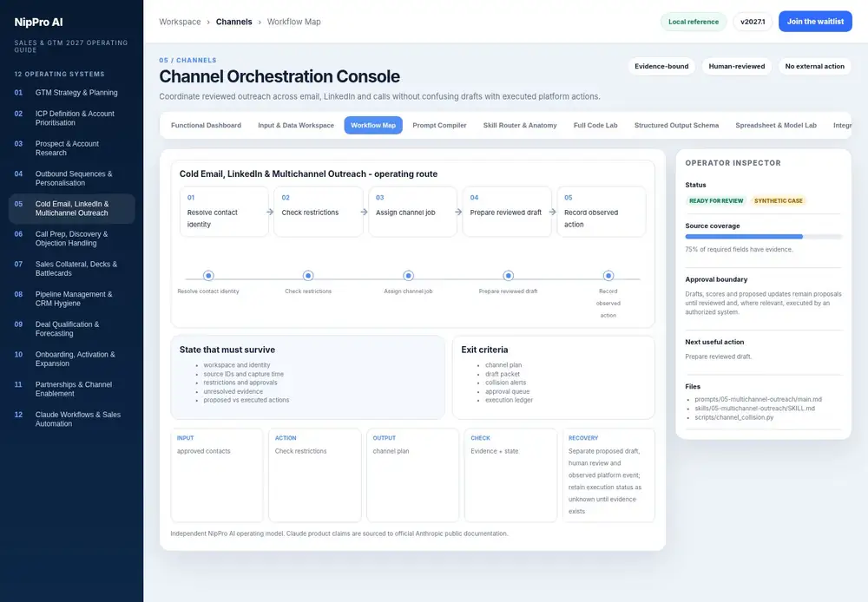
Task: Click step card 04 Prepare reviewed draft
Action: coord(507,212)
